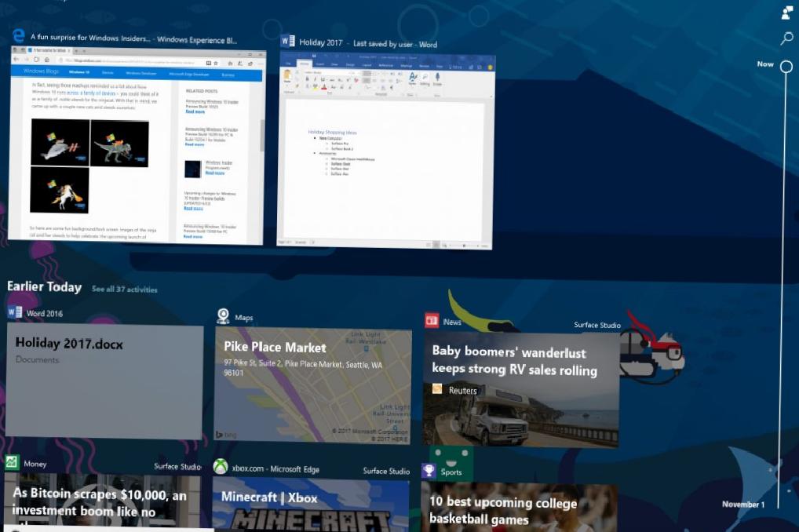The width and height of the screenshot is (799, 532).
Task: Click the Sports trophy icon
Action: click(429, 470)
